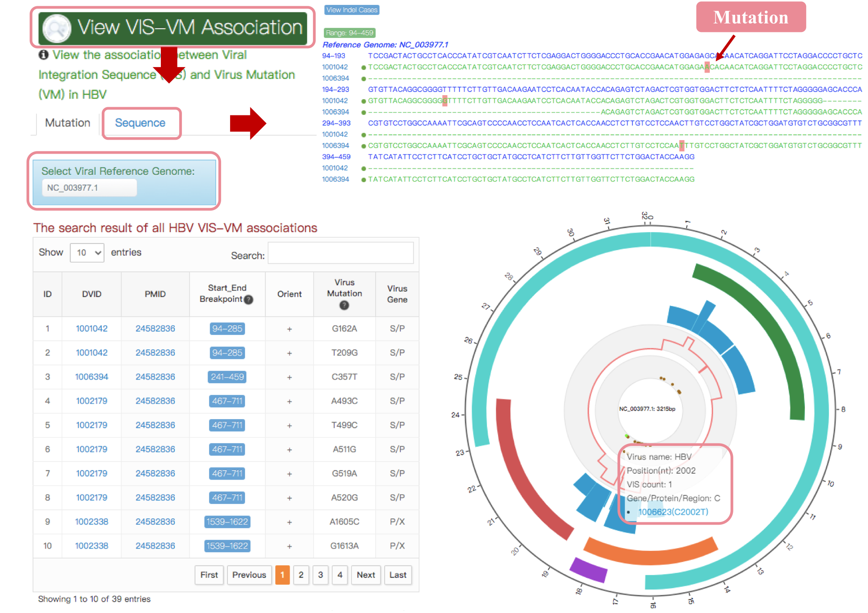Open the DVID 1006394 link
This screenshot has width=868, height=613.
91,377
